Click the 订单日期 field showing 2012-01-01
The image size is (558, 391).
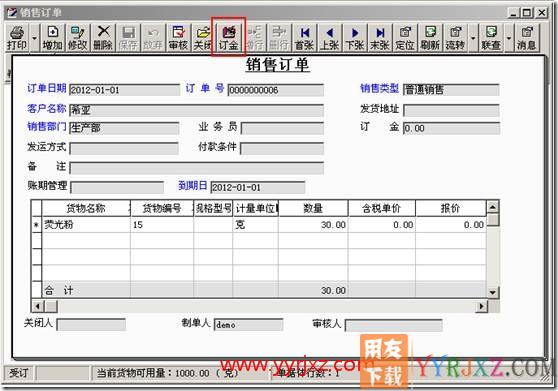125,90
